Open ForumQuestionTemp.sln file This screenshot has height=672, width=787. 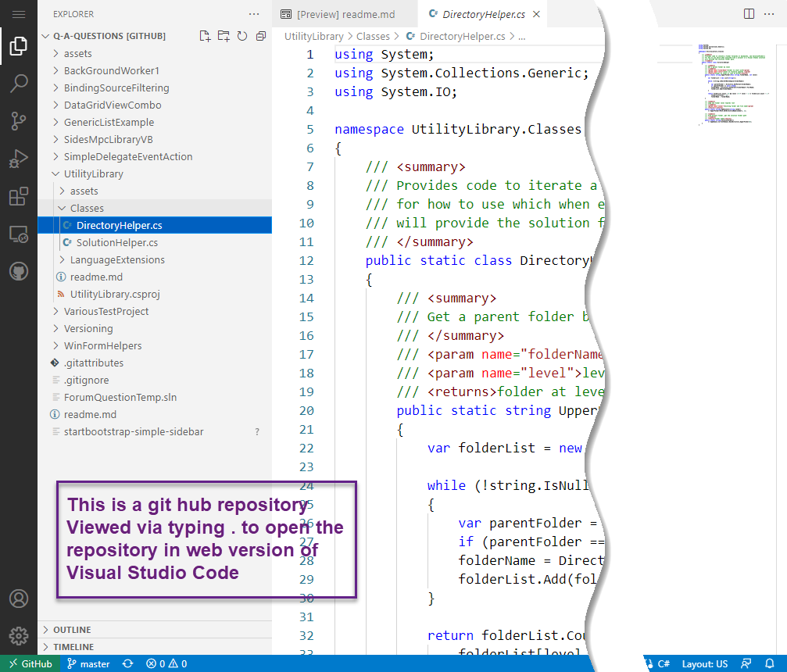(155, 398)
